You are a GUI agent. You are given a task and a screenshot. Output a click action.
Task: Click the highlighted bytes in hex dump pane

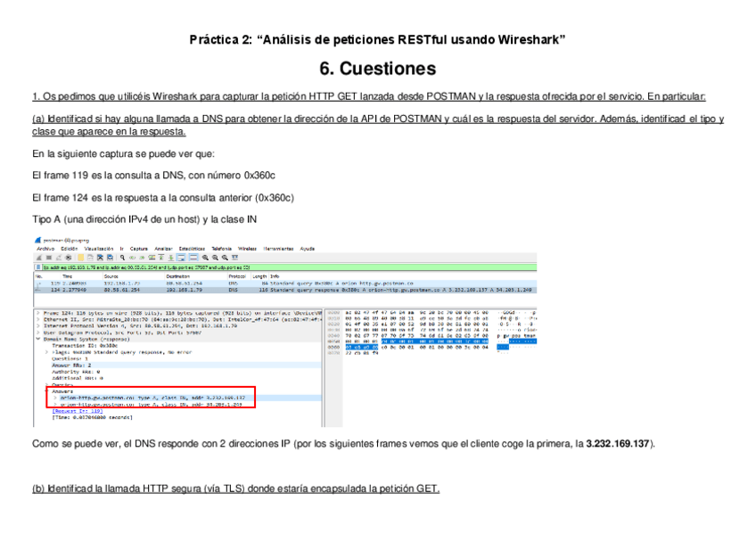point(435,341)
